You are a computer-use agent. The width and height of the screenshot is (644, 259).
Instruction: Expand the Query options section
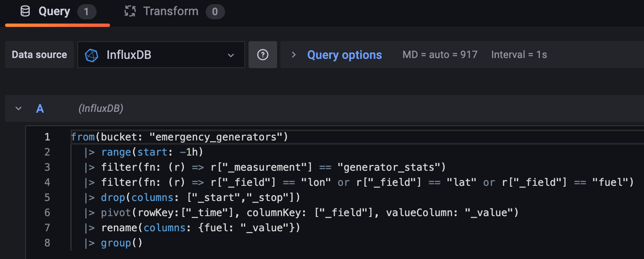tap(344, 55)
